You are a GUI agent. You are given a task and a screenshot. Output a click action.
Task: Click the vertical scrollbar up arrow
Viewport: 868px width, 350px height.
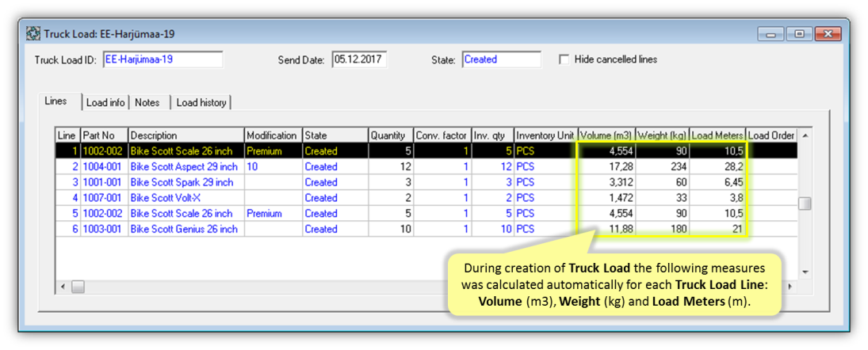click(x=805, y=135)
